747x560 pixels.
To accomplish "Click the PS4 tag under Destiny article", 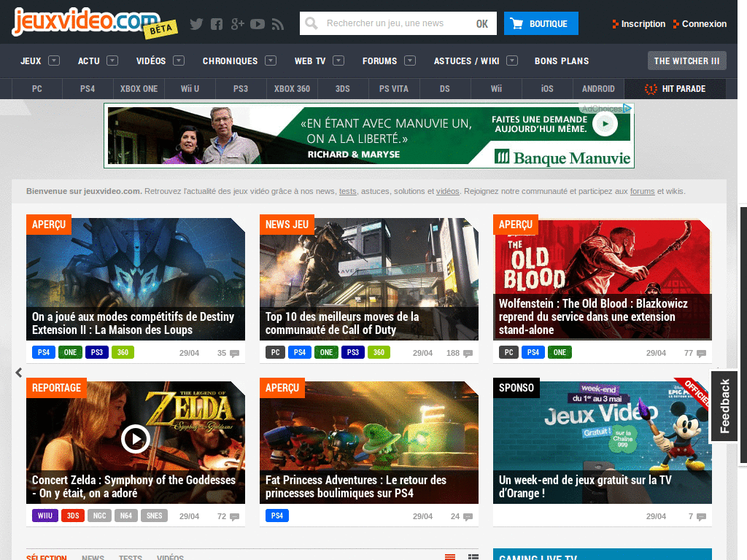I will click(43, 352).
